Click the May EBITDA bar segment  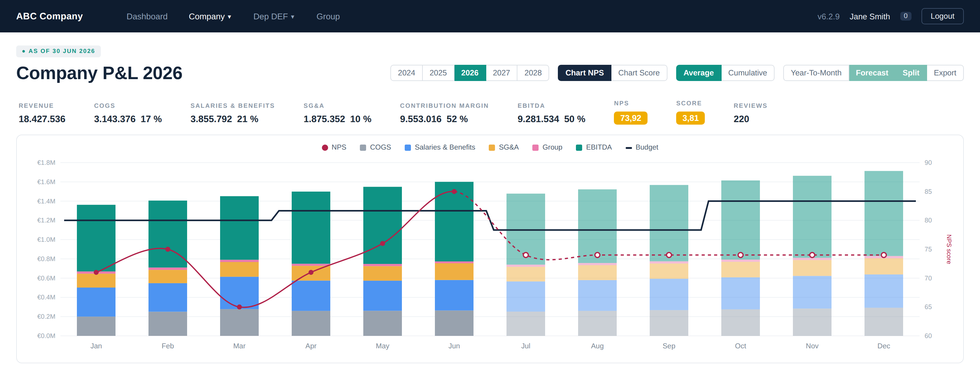(382, 225)
